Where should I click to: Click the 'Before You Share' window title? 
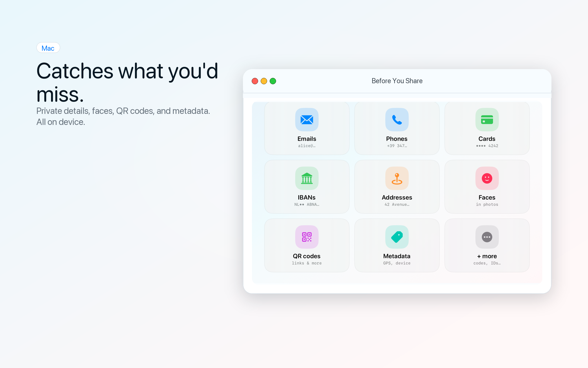pyautogui.click(x=397, y=81)
